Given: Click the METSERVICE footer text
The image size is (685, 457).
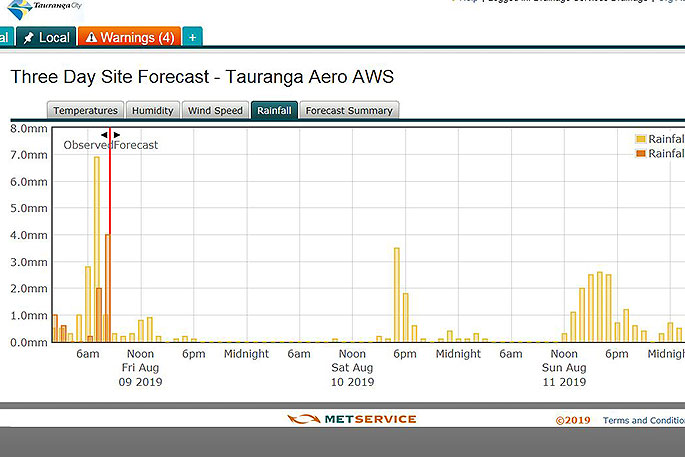Looking at the screenshot, I should pyautogui.click(x=369, y=420).
